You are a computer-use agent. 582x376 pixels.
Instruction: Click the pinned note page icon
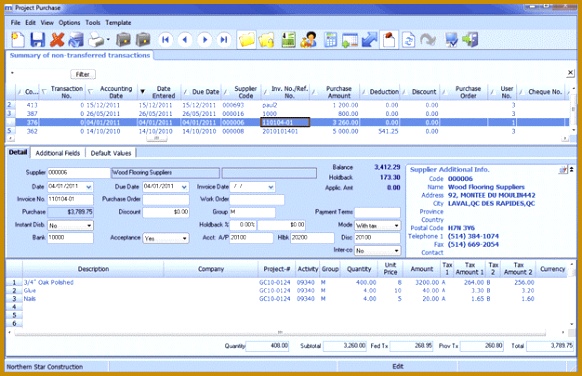(389, 40)
